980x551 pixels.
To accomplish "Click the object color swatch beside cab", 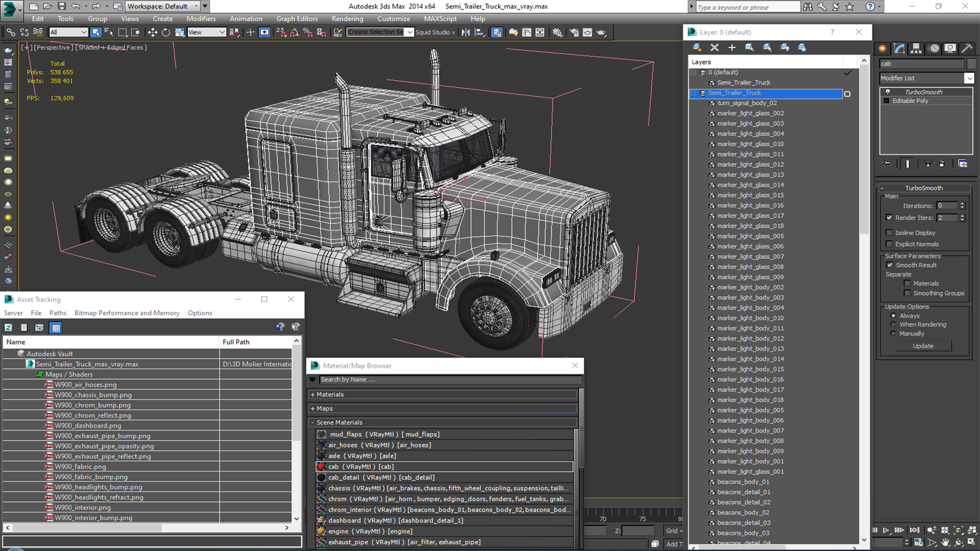I will click(971, 64).
